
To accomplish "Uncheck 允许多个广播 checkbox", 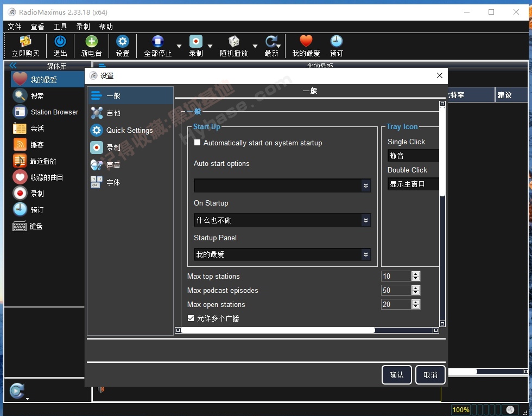I will (x=191, y=318).
